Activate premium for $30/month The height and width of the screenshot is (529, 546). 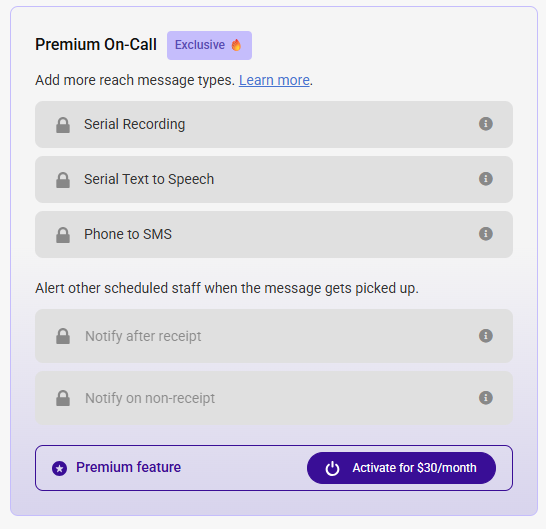click(401, 468)
